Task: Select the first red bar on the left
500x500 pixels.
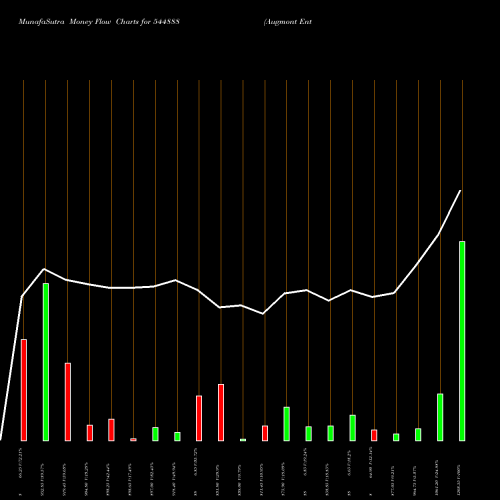Action: click(x=24, y=390)
